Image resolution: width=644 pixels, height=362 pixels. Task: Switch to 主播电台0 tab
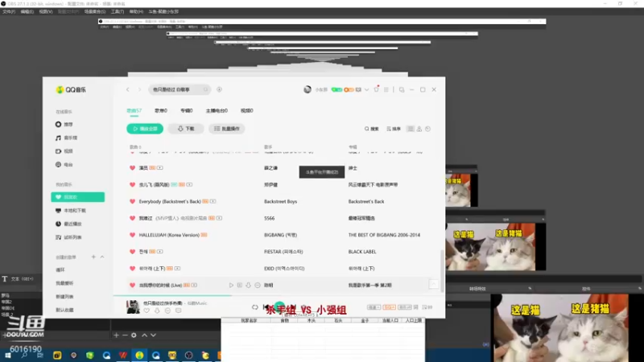pyautogui.click(x=217, y=111)
